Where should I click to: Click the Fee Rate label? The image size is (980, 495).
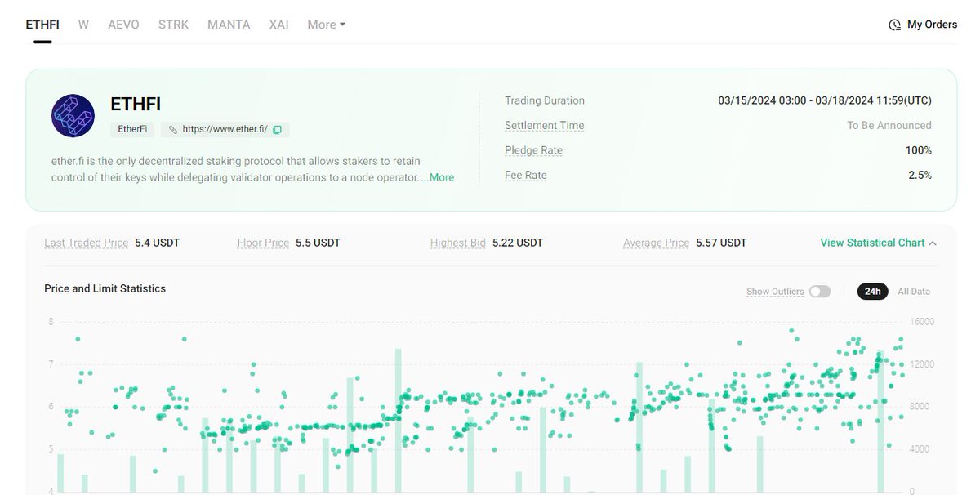[x=526, y=175]
